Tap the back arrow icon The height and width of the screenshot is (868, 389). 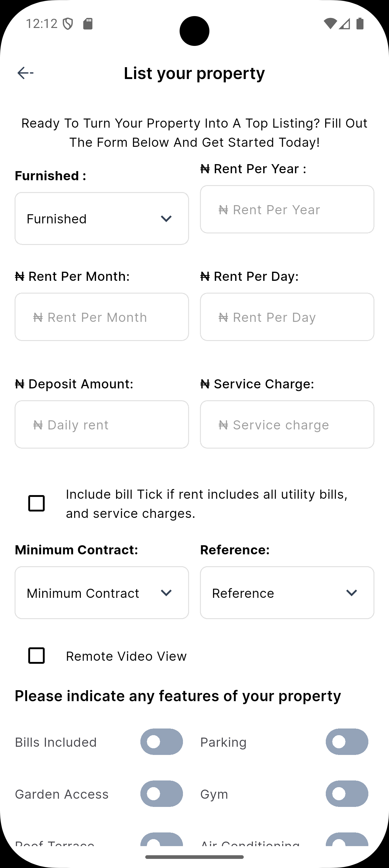(x=25, y=73)
